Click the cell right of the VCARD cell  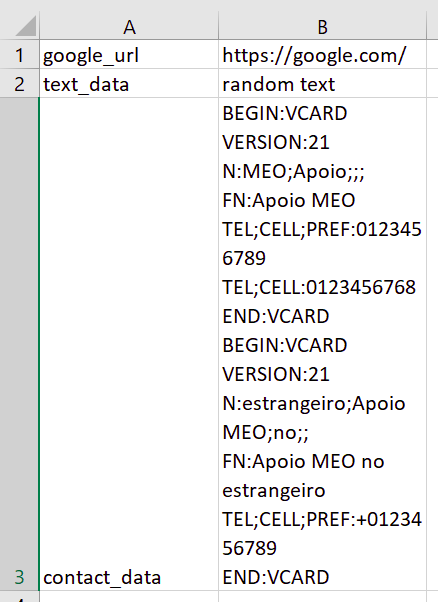click(x=433, y=344)
